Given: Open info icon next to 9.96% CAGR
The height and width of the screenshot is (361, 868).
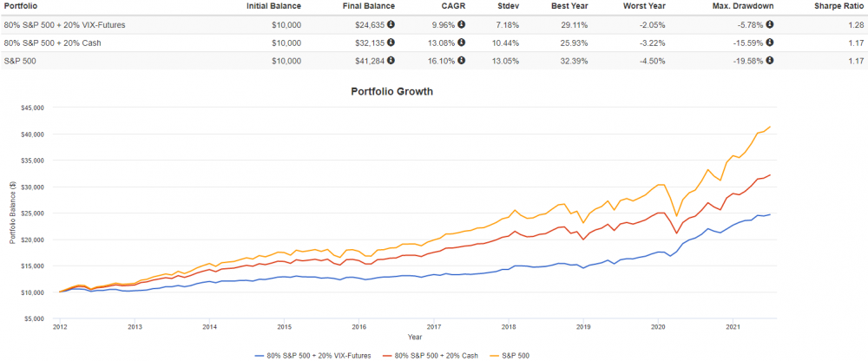Looking at the screenshot, I should (461, 23).
